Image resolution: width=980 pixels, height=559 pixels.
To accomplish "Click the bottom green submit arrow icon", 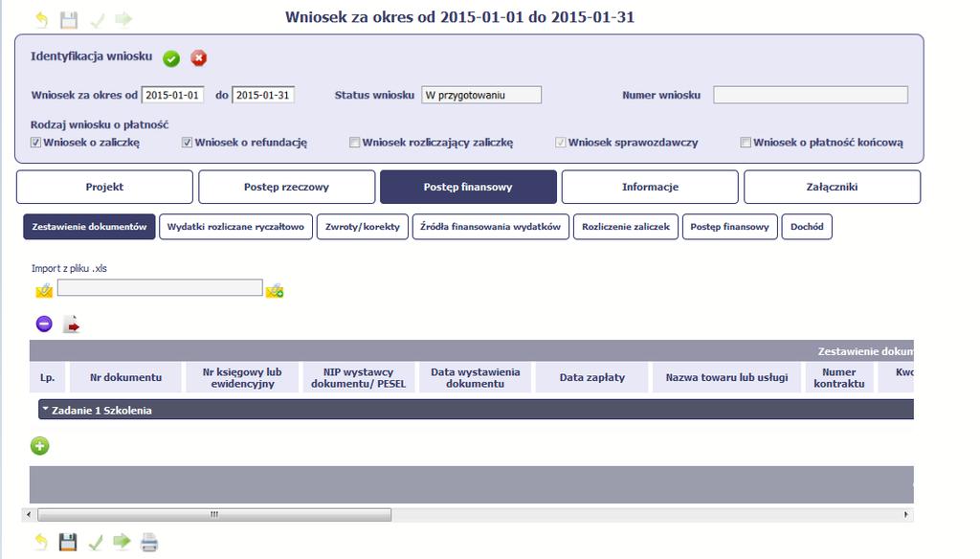I will [x=122, y=541].
